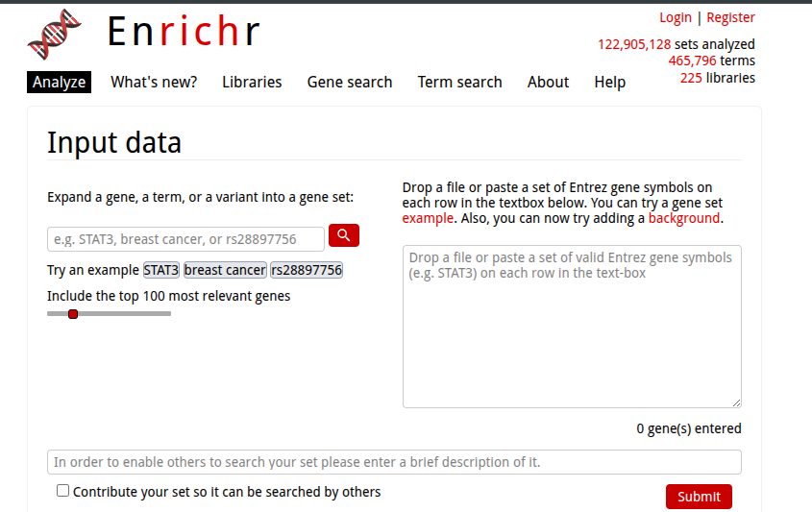This screenshot has width=812, height=512.
Task: Click the Register link
Action: [x=730, y=17]
